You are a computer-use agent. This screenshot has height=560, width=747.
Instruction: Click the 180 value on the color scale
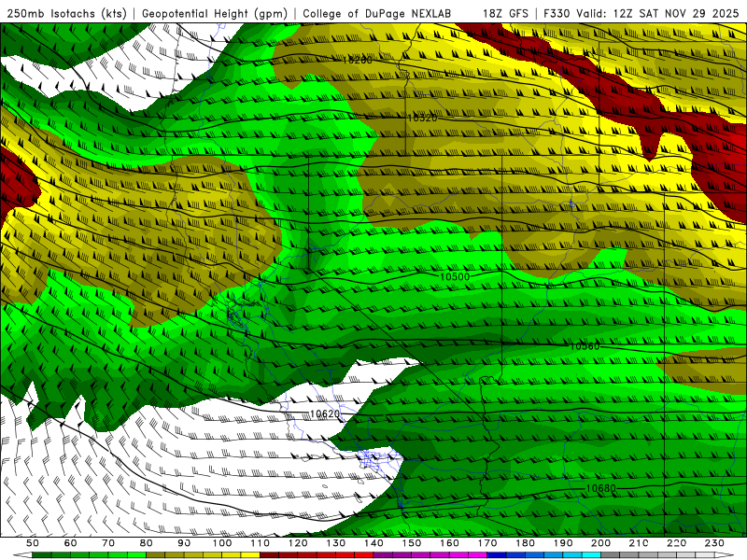pyautogui.click(x=526, y=543)
